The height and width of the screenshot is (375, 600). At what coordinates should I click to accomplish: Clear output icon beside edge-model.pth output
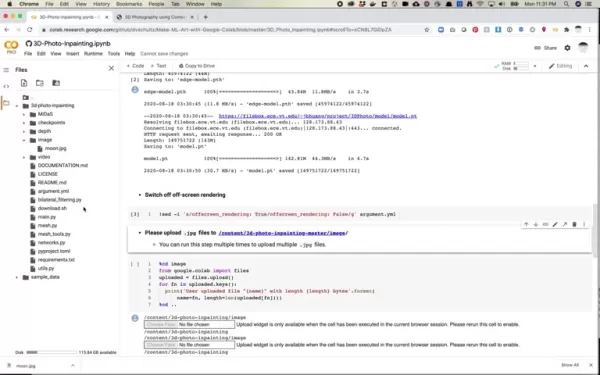(135, 90)
